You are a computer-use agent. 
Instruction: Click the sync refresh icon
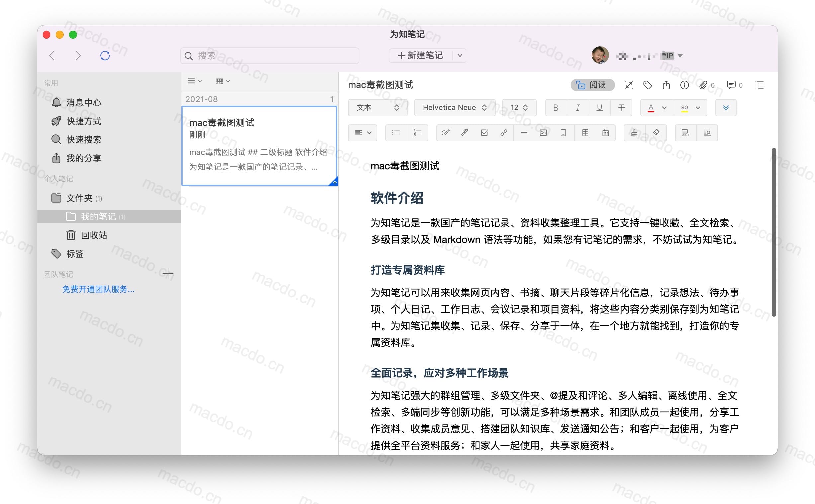105,56
